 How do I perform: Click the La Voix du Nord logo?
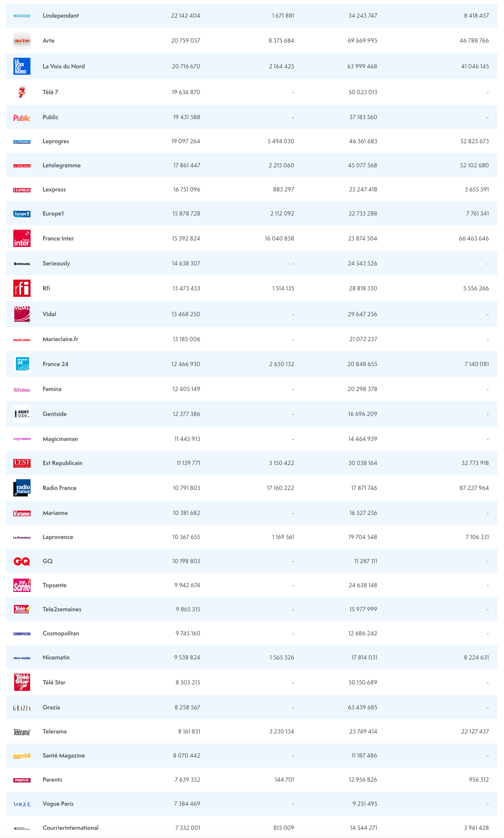point(22,66)
